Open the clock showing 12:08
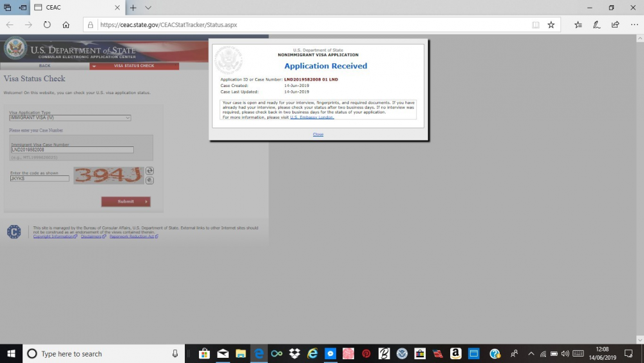This screenshot has width=644, height=363. point(603,353)
